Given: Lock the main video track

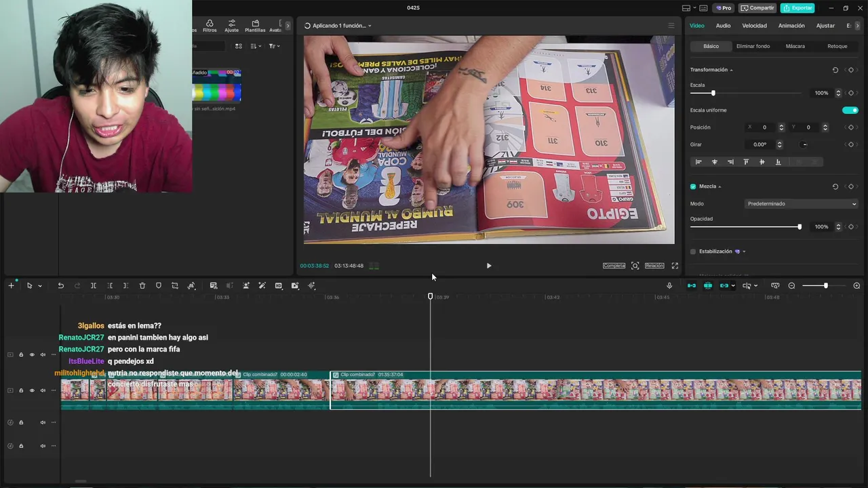Looking at the screenshot, I should (21, 390).
